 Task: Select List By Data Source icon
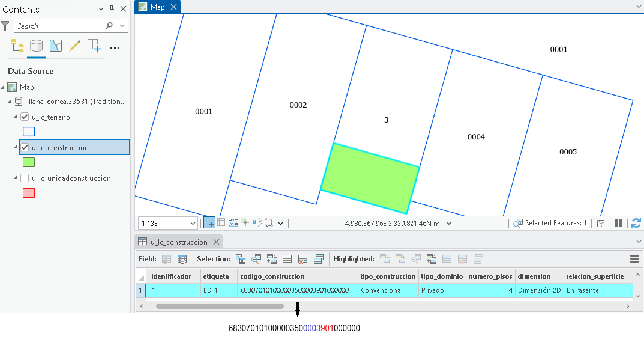[36, 46]
